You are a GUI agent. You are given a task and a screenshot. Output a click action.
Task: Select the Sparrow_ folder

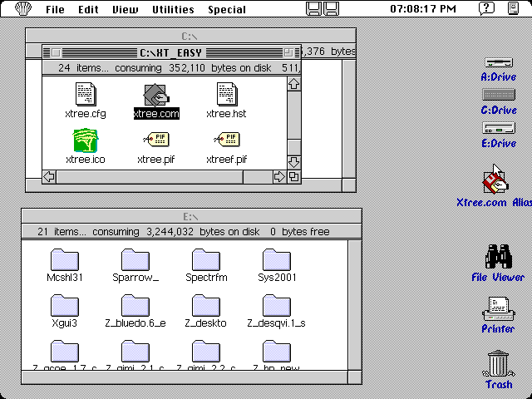point(135,259)
